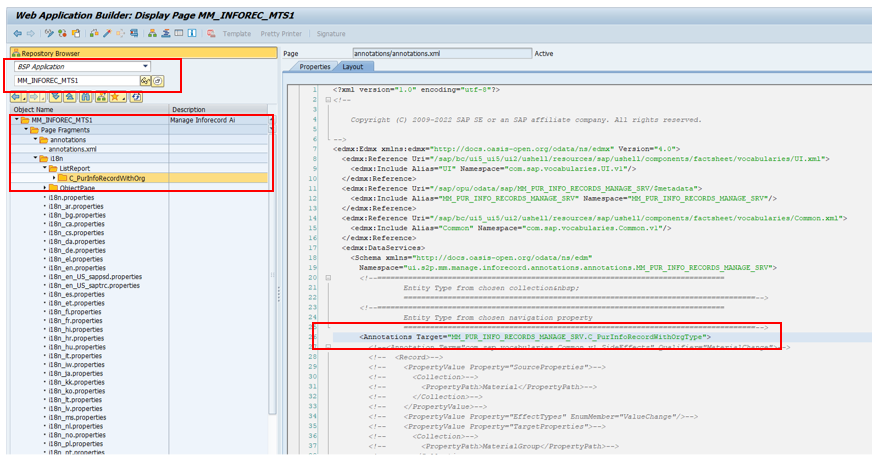Screen dimensions: 879x456
Task: Select annotations.xml in the tree
Action: (72, 149)
